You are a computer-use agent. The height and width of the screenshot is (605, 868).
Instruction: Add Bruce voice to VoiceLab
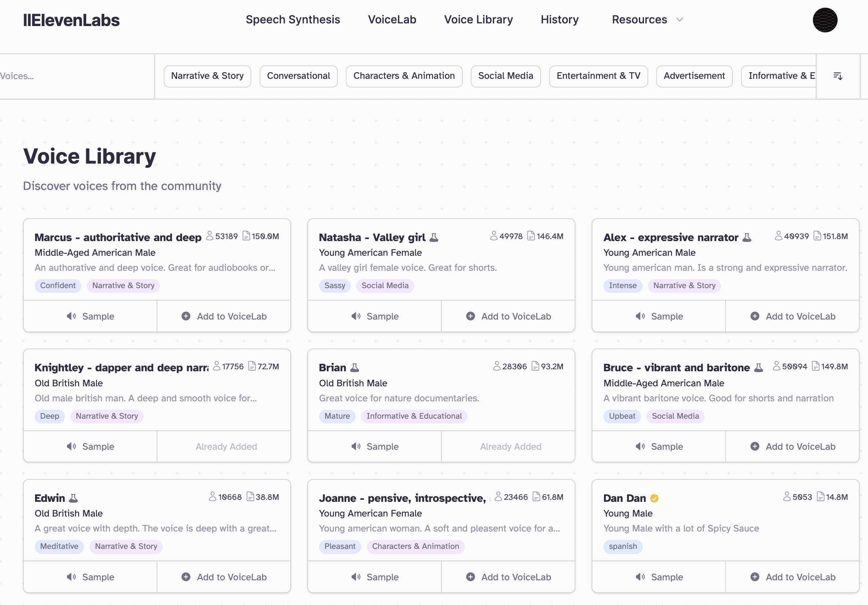(792, 447)
